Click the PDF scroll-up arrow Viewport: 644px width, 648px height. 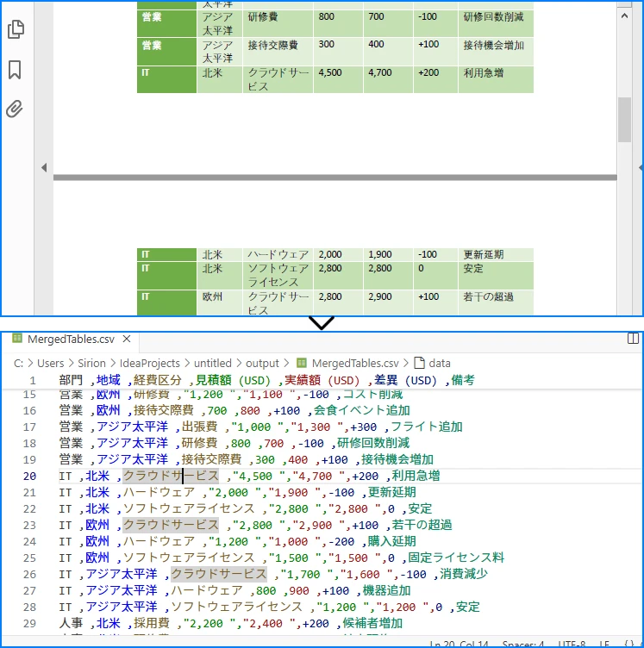pyautogui.click(x=624, y=16)
